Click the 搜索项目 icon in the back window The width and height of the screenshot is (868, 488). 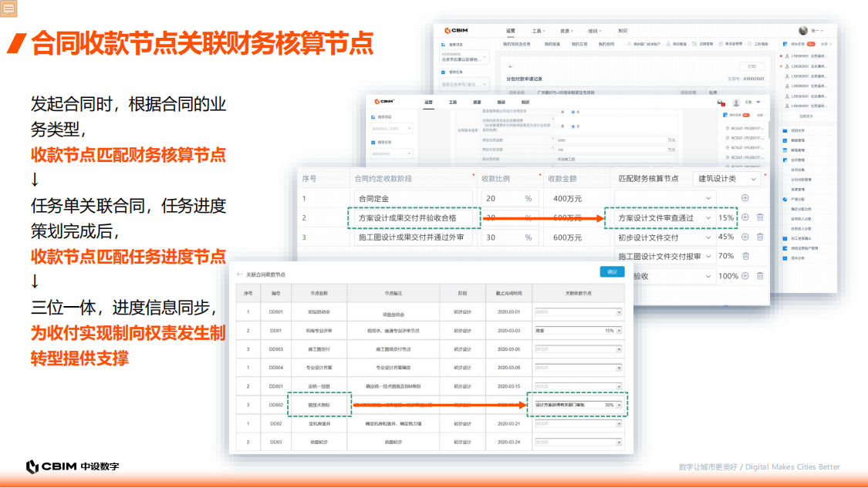click(443, 44)
